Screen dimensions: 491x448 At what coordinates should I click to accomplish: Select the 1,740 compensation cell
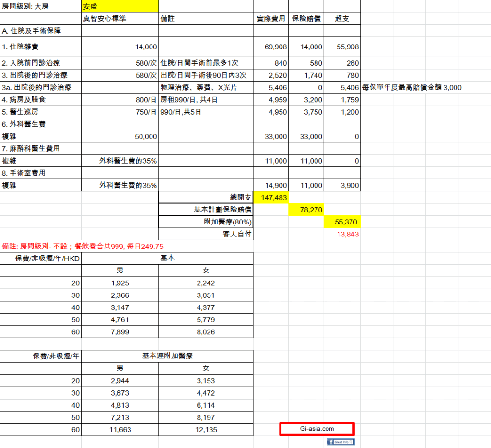pyautogui.click(x=306, y=75)
